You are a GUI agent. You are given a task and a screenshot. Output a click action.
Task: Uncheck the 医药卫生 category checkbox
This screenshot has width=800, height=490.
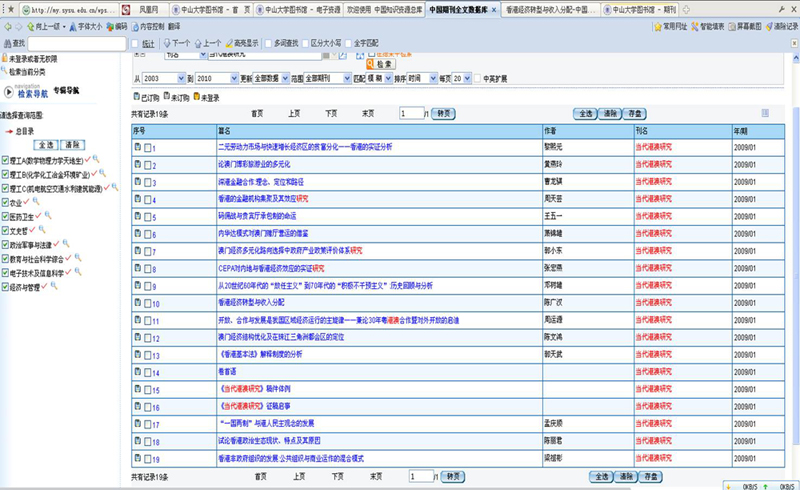(x=6, y=215)
